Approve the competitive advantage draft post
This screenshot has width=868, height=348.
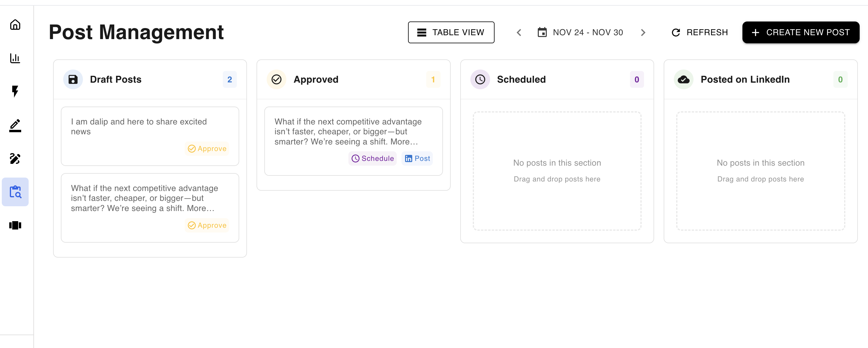tap(206, 225)
